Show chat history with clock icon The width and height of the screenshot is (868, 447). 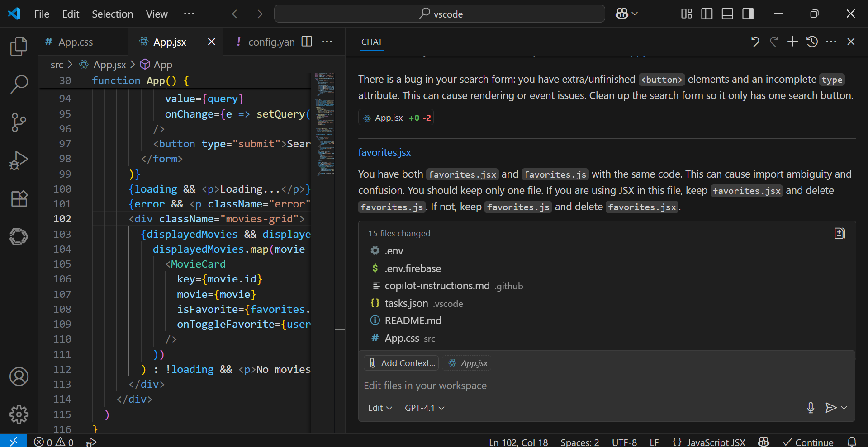pos(812,42)
